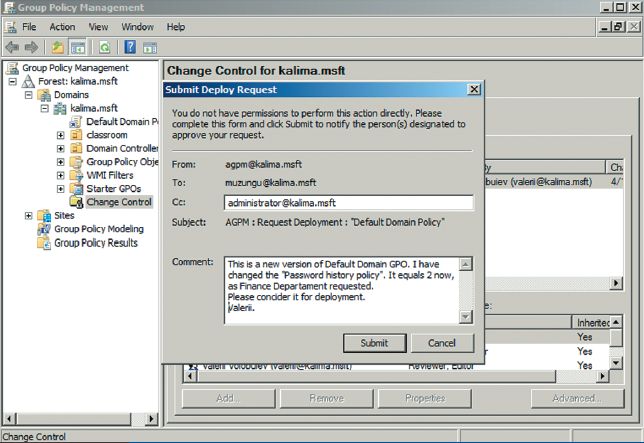
Task: Open the Action menu
Action: (x=62, y=27)
